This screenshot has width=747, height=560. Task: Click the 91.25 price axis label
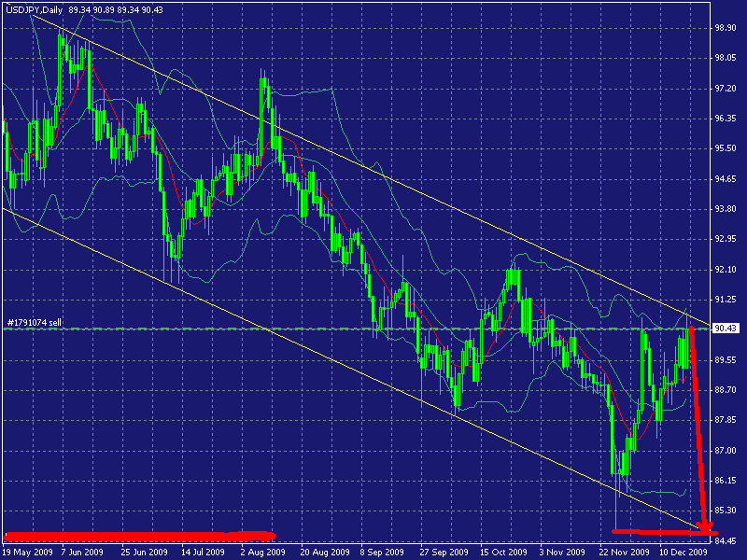pyautogui.click(x=726, y=300)
